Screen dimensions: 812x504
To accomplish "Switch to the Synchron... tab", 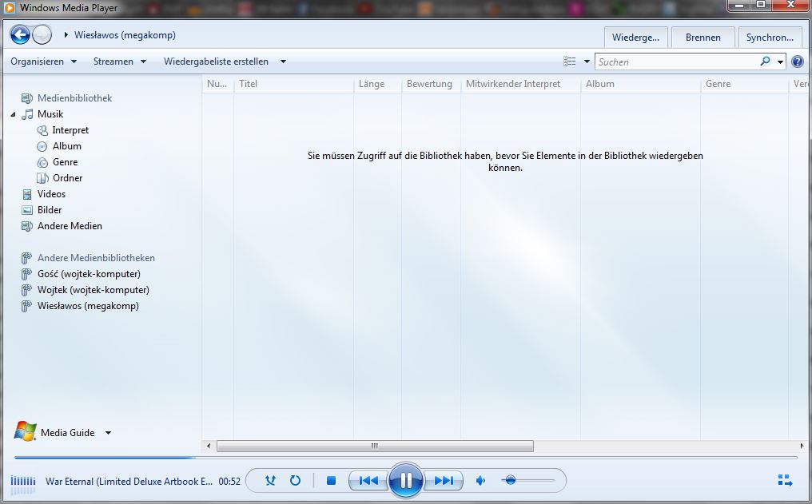I will click(770, 38).
